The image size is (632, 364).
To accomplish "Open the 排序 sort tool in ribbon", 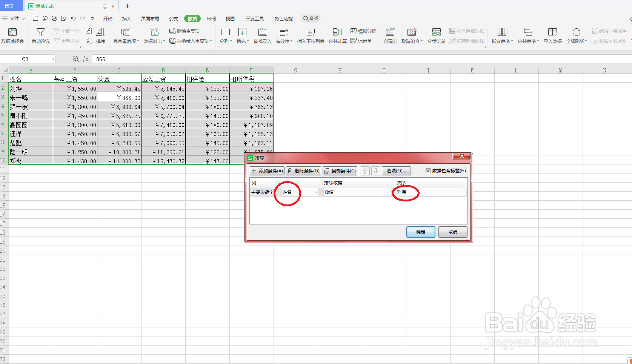I will tap(101, 36).
